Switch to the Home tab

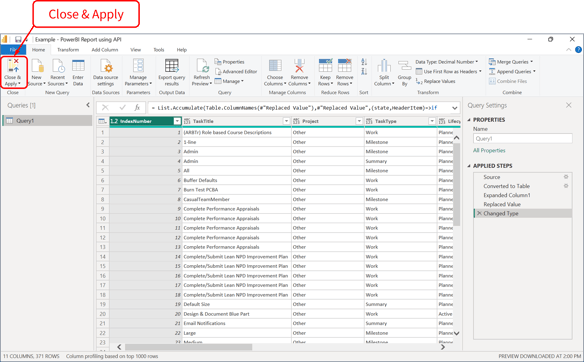click(38, 50)
